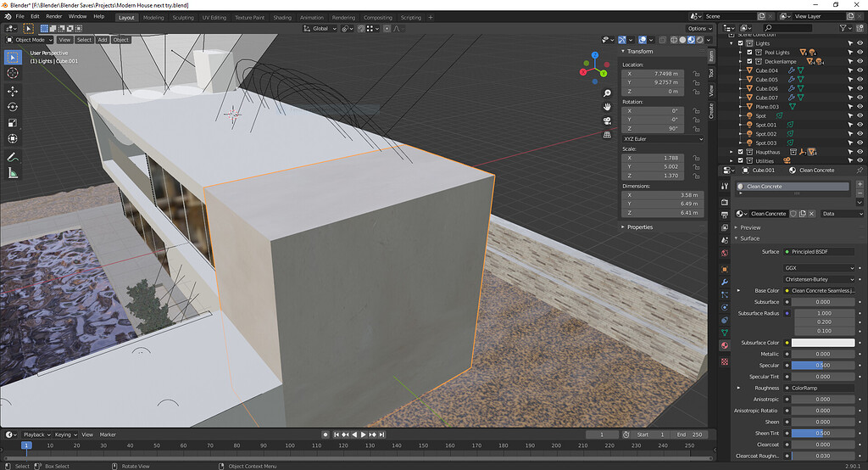Open the Global transform orientation dropdown
The width and height of the screenshot is (868, 470).
click(x=320, y=28)
